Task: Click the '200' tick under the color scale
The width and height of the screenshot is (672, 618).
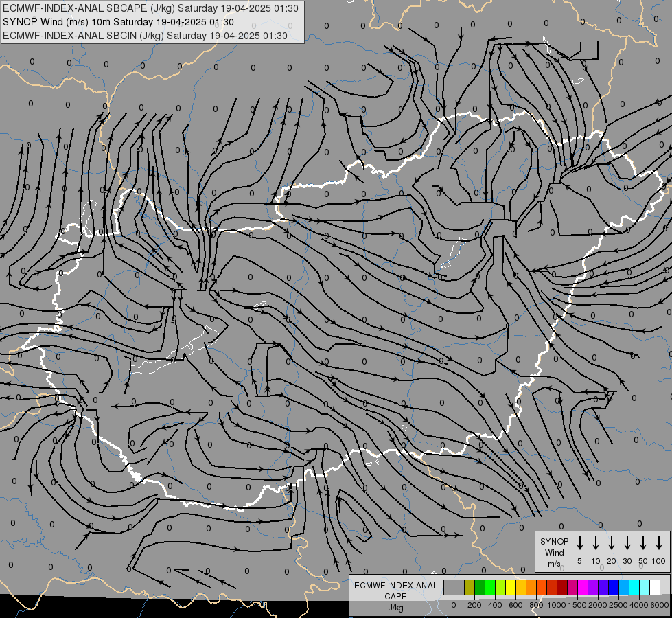Action: 474,605
